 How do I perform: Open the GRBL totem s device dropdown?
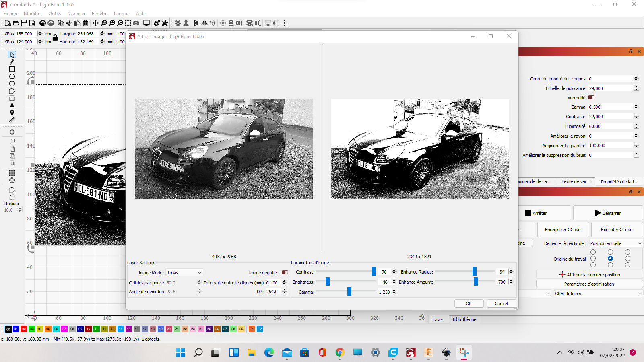(x=598, y=294)
